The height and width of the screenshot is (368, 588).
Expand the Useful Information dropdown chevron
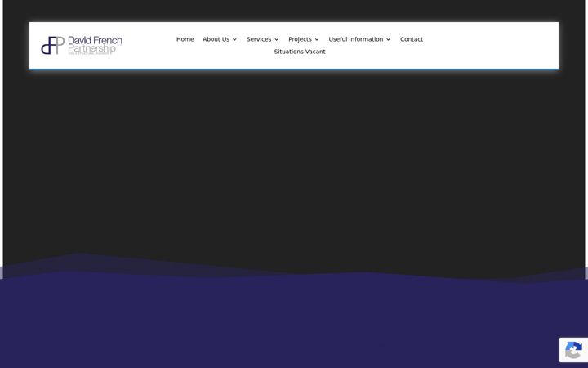point(389,39)
